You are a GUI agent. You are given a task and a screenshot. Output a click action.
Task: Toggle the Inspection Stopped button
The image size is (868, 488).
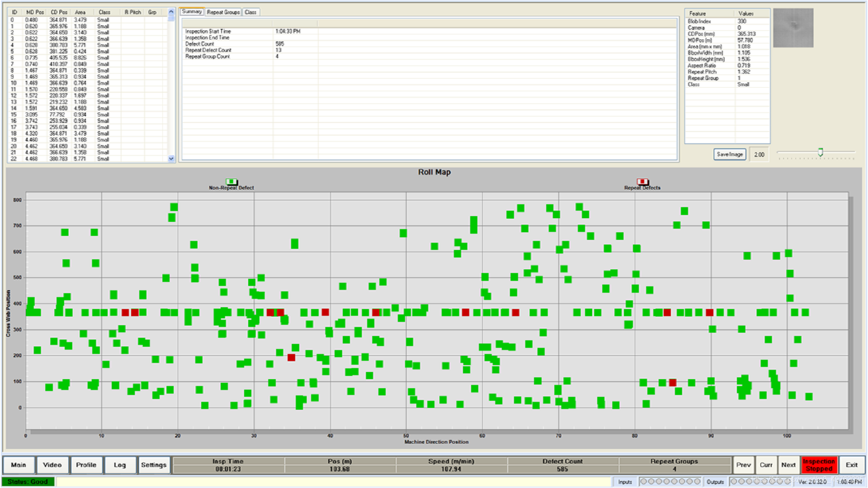coord(819,465)
